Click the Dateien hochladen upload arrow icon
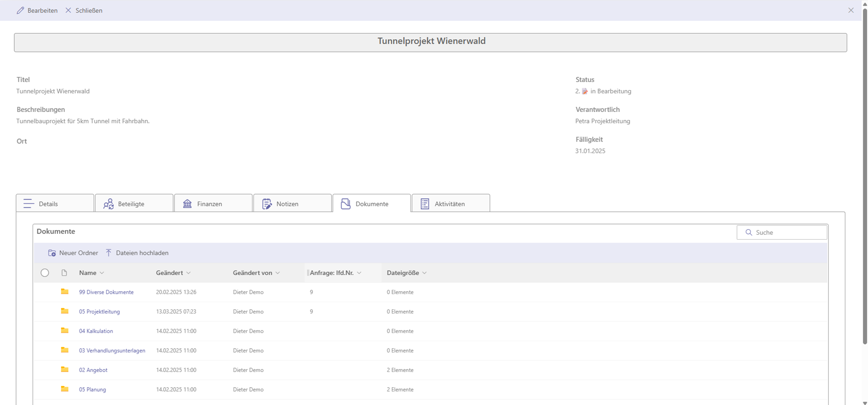 point(108,253)
